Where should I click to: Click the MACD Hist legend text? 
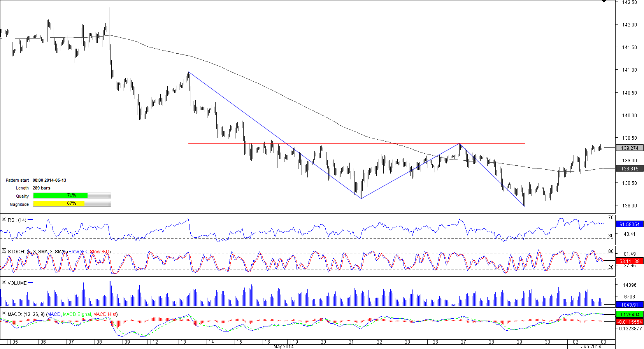pyautogui.click(x=105, y=314)
